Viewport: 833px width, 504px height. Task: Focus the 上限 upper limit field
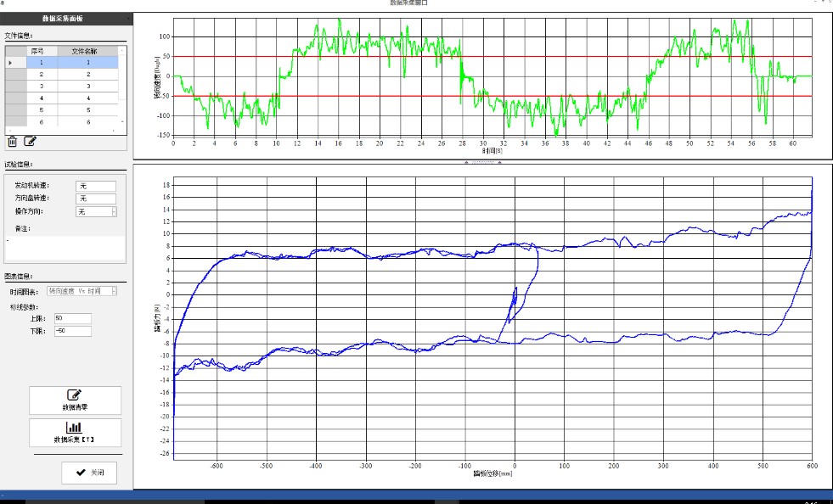click(x=72, y=318)
